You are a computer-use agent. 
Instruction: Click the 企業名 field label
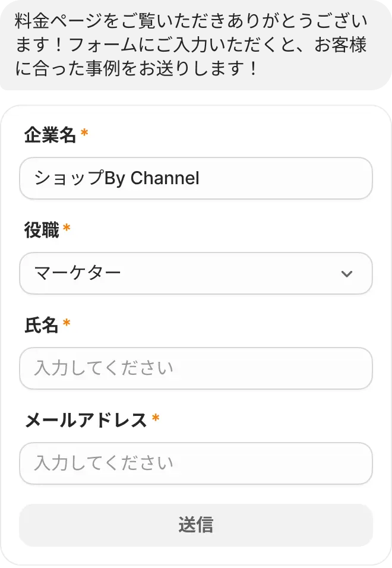pos(50,135)
